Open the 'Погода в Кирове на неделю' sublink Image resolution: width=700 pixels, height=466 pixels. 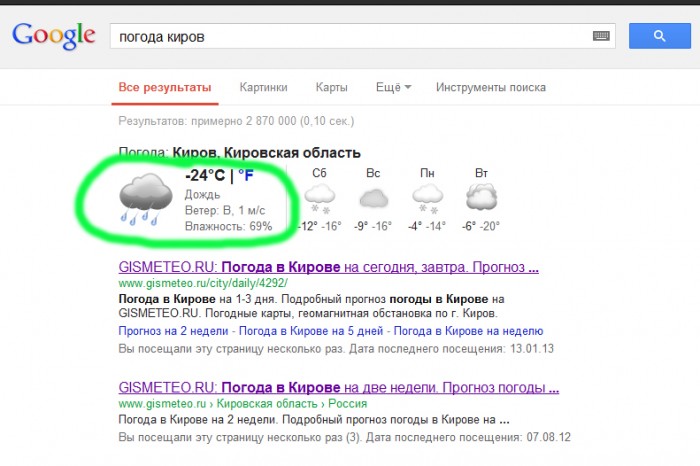coord(468,331)
